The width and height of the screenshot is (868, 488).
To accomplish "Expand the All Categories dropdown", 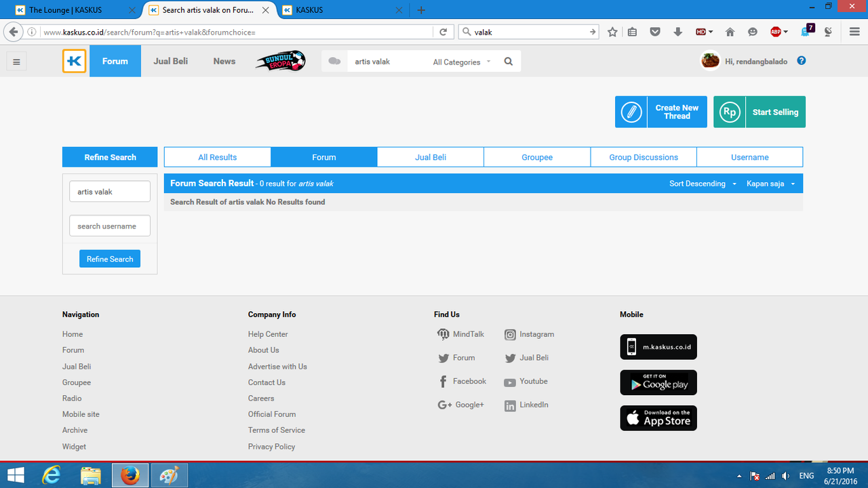I will [462, 62].
